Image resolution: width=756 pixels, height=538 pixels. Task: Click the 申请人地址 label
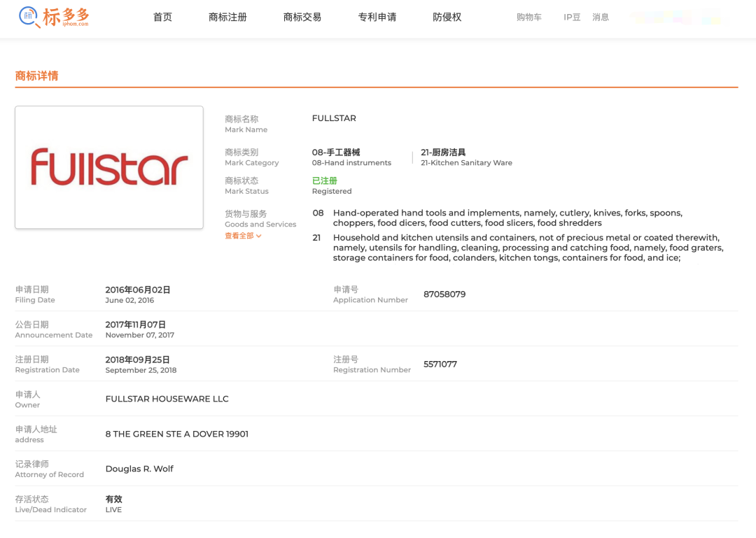tap(36, 429)
